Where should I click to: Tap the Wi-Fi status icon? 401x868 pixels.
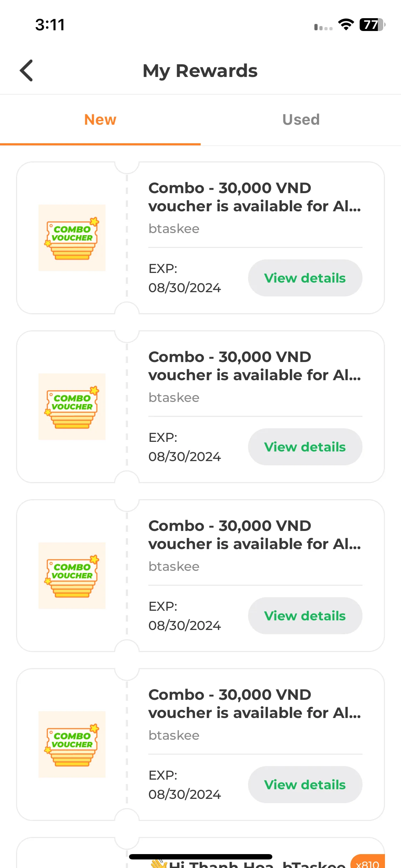[346, 25]
